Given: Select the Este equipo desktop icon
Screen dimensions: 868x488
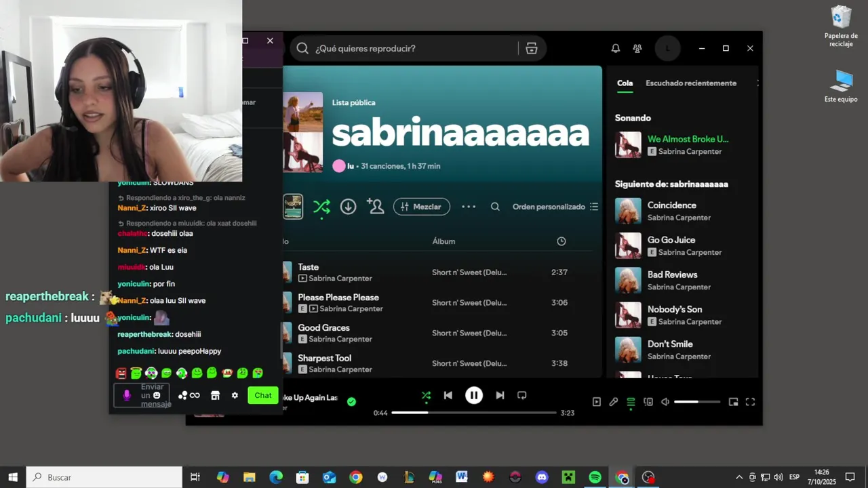Looking at the screenshot, I should click(x=841, y=86).
